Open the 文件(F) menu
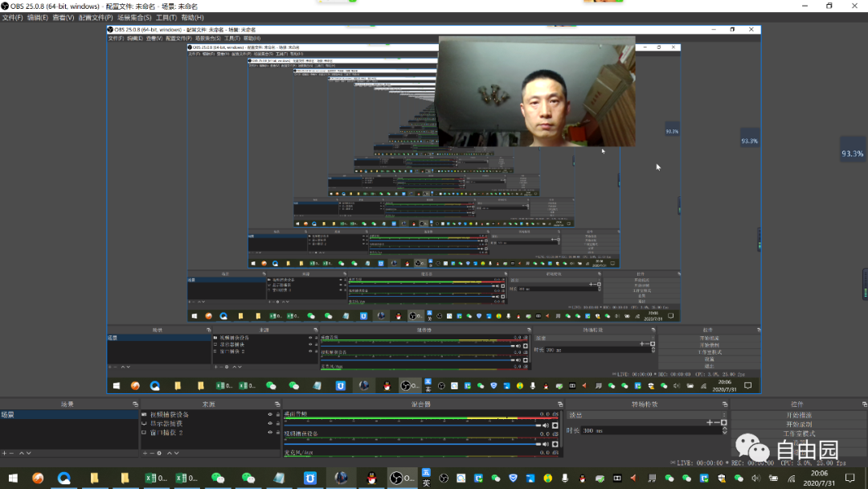The width and height of the screenshot is (868, 489). (12, 18)
